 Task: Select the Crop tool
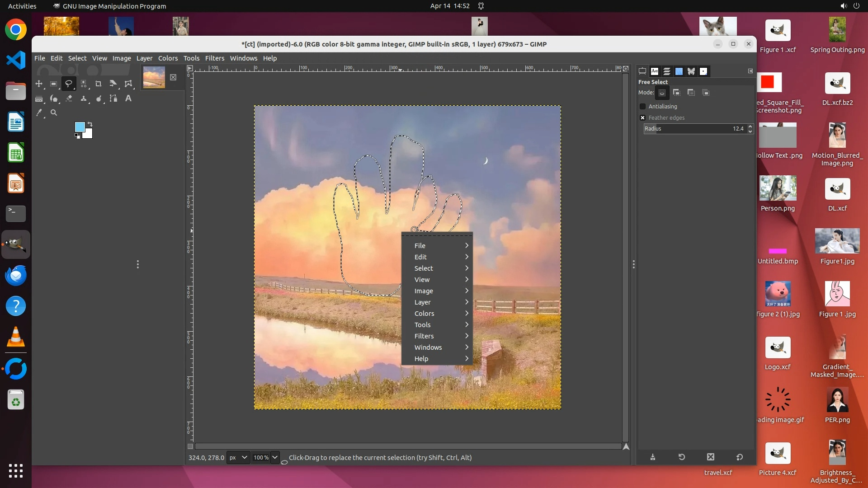tap(98, 84)
